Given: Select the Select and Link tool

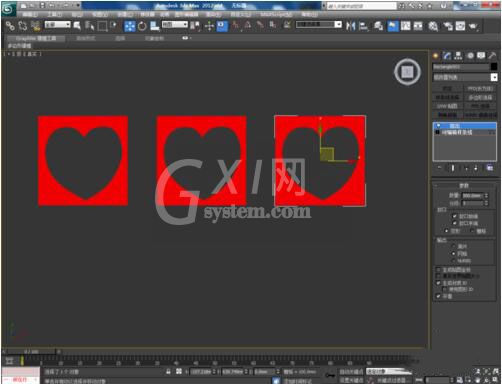Looking at the screenshot, I should click(x=10, y=26).
